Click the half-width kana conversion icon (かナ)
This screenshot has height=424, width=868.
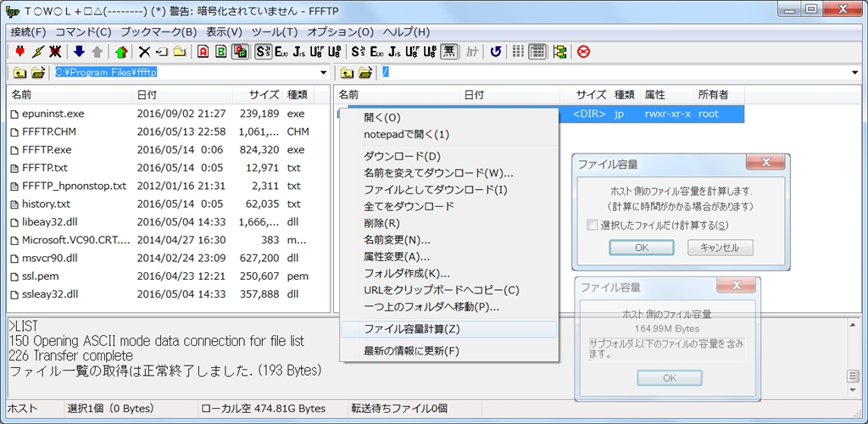coord(473,52)
